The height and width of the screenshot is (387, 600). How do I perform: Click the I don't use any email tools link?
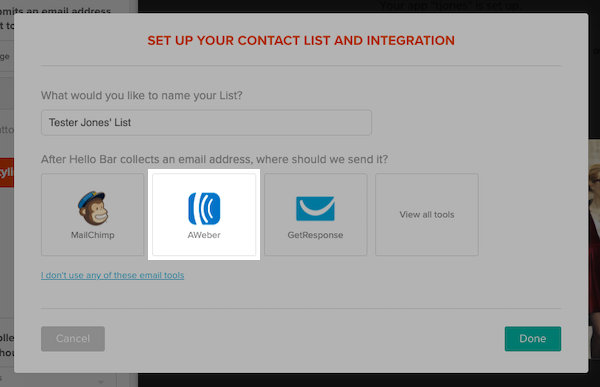tap(112, 275)
